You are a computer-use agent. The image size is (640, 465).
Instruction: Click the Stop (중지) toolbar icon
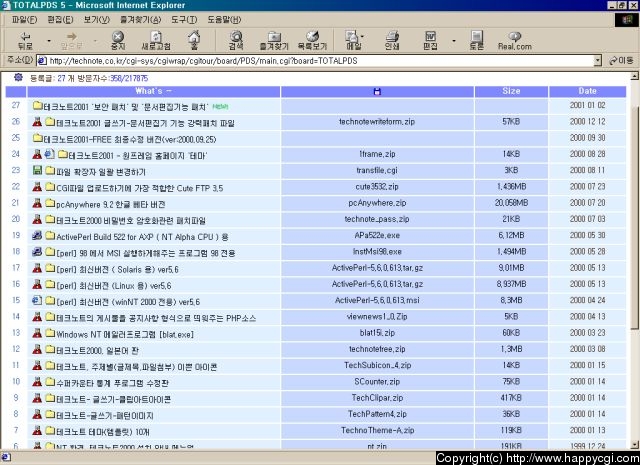[x=118, y=41]
